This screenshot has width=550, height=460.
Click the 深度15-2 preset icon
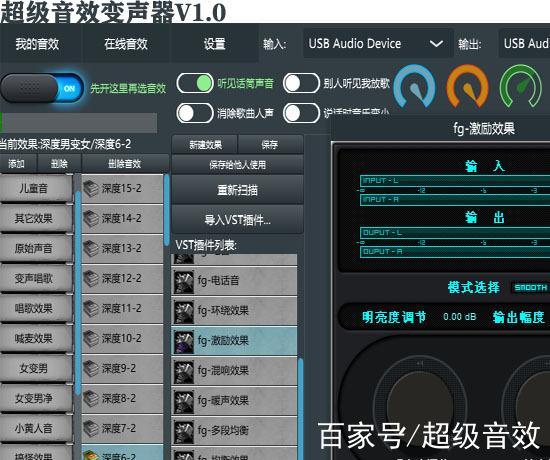[x=91, y=188]
